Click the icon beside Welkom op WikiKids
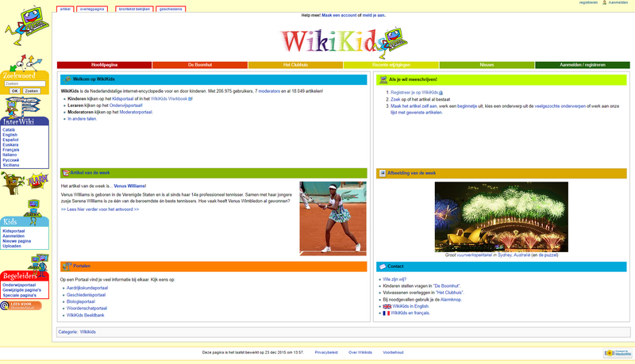The width and height of the screenshot is (635, 364). (67, 79)
